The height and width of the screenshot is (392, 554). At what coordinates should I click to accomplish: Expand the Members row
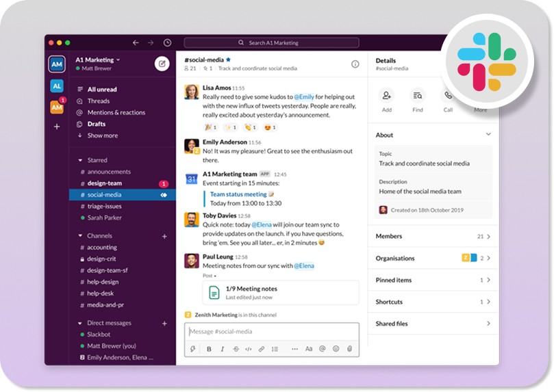[x=433, y=236]
